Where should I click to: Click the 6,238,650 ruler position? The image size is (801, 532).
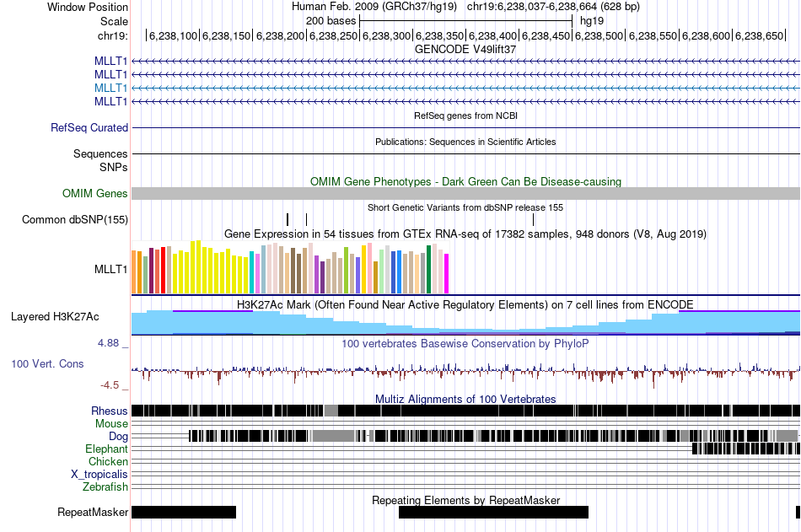coord(759,35)
